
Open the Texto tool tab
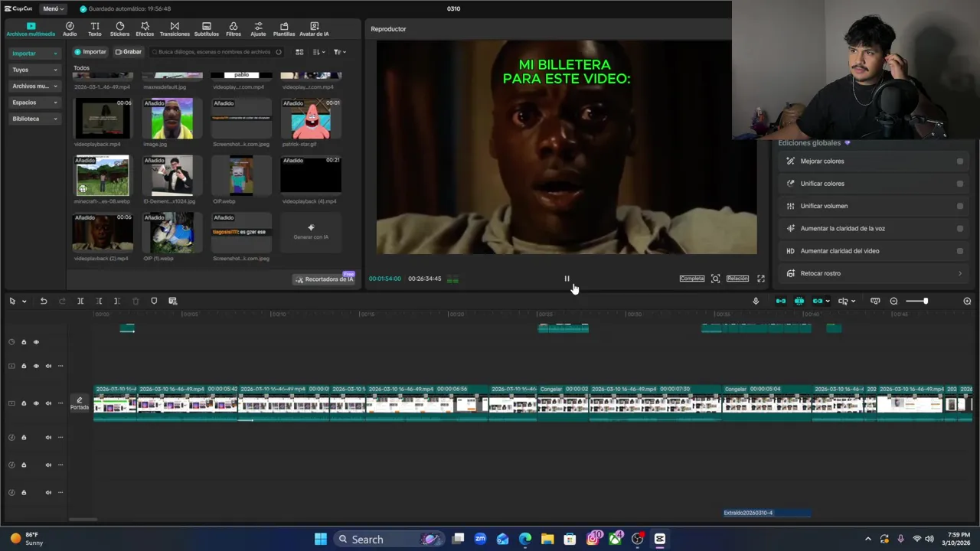(95, 29)
